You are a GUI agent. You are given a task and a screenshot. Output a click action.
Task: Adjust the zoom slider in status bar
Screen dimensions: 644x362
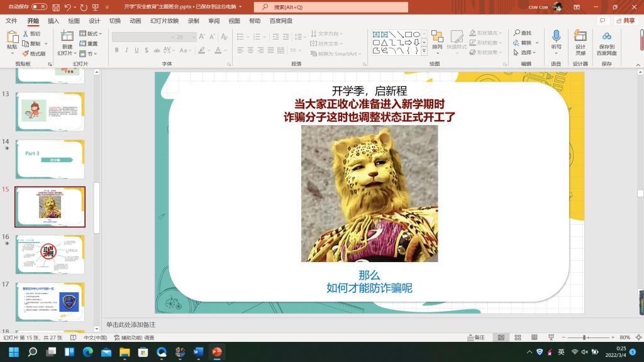(x=586, y=337)
